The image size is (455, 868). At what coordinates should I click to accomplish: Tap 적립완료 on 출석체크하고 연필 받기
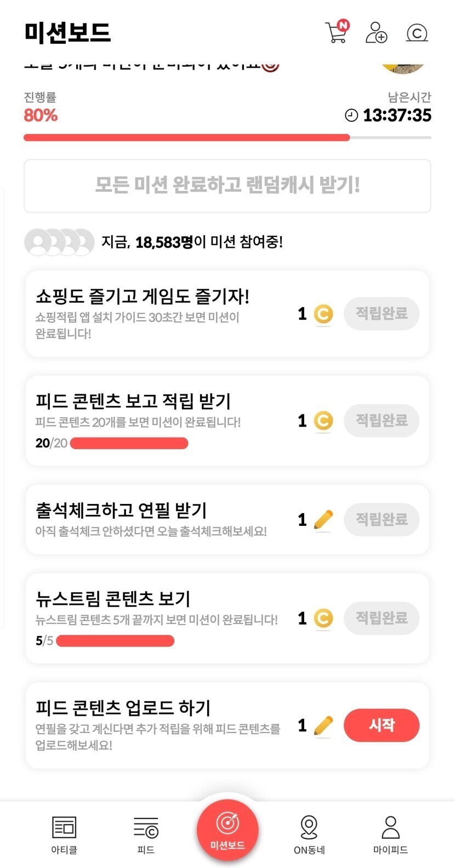[x=382, y=519]
